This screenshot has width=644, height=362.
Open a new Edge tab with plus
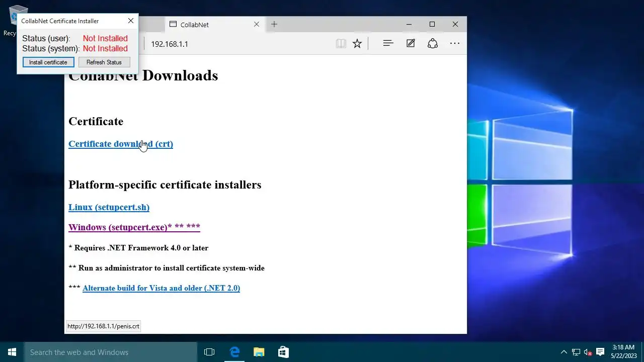coord(274,24)
